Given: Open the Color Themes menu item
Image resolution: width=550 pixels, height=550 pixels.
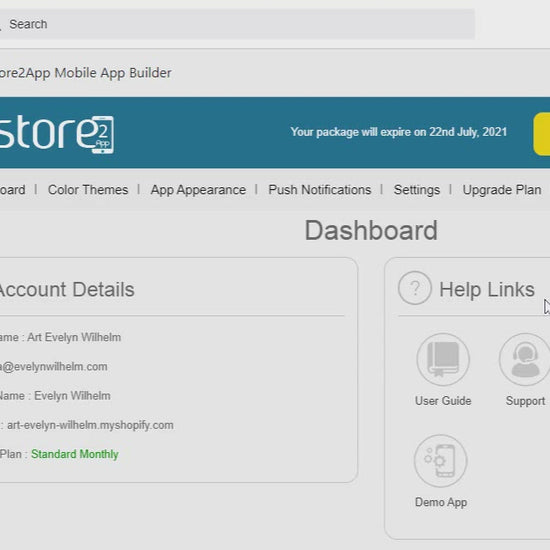Looking at the screenshot, I should click(88, 190).
